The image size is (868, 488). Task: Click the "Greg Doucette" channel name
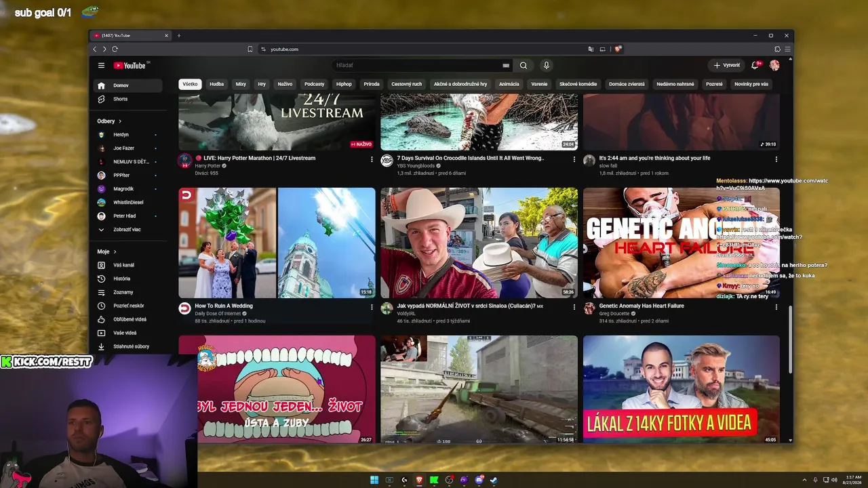tap(615, 314)
